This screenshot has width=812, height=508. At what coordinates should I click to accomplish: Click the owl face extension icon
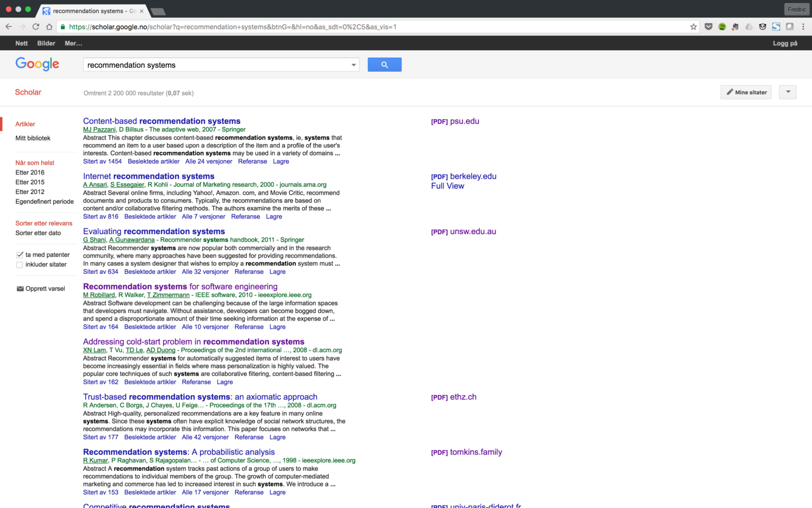pyautogui.click(x=762, y=27)
